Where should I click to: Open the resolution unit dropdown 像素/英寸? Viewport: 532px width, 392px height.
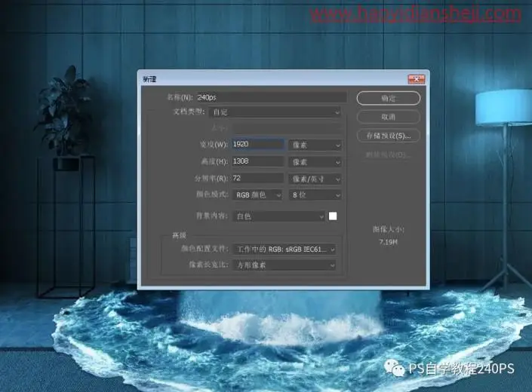coord(315,179)
